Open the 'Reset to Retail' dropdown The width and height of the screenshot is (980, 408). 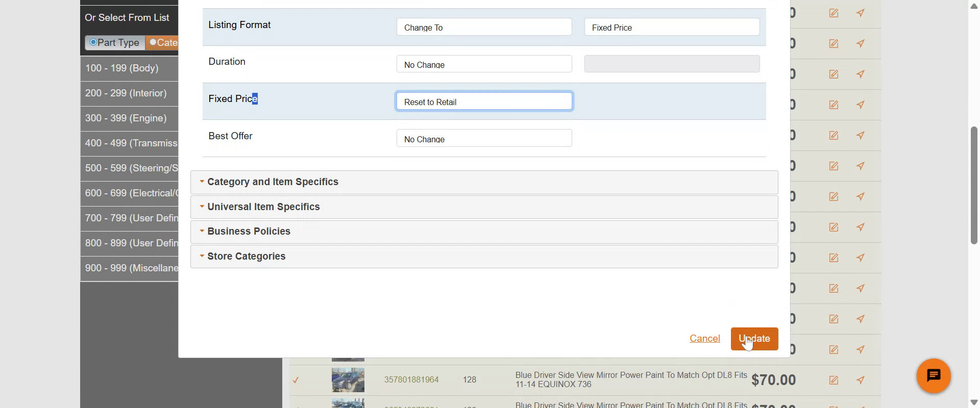tap(484, 101)
